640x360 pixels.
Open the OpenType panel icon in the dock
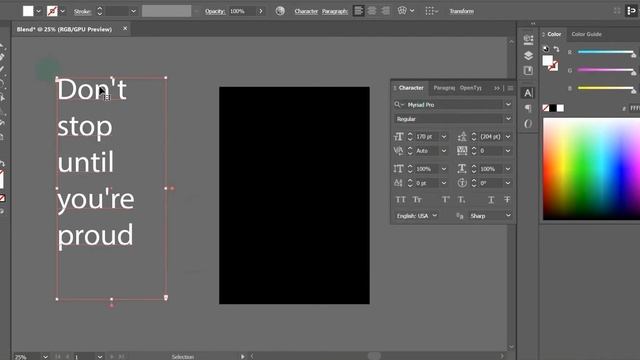point(528,124)
